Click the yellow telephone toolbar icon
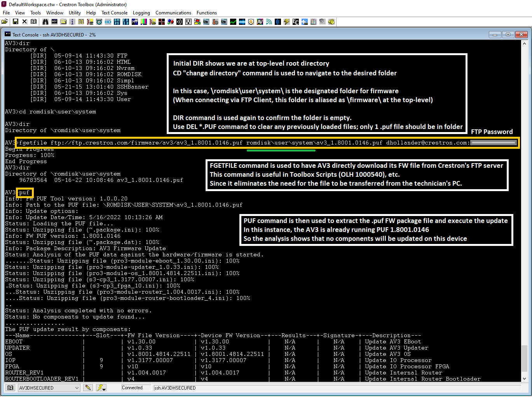Viewport: 532px width, 397px height. click(331, 22)
